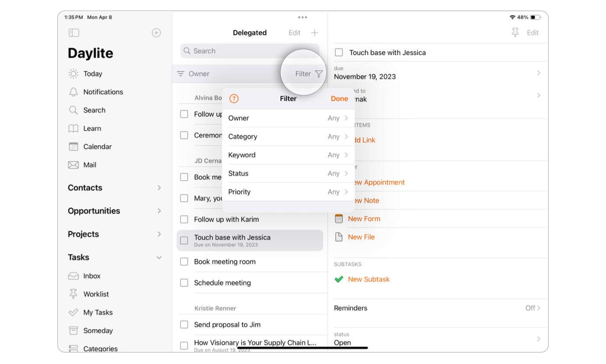The height and width of the screenshot is (364, 606).
Task: Add new item with plus in Delegated
Action: [315, 33]
